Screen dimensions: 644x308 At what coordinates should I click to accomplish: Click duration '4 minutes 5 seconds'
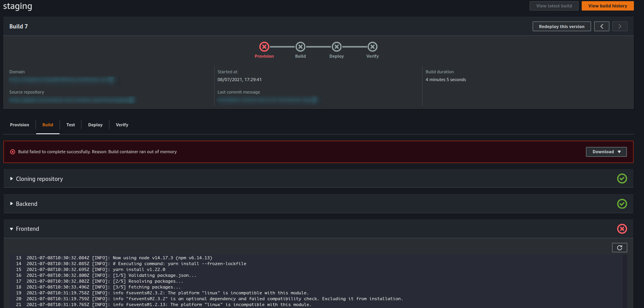point(445,80)
